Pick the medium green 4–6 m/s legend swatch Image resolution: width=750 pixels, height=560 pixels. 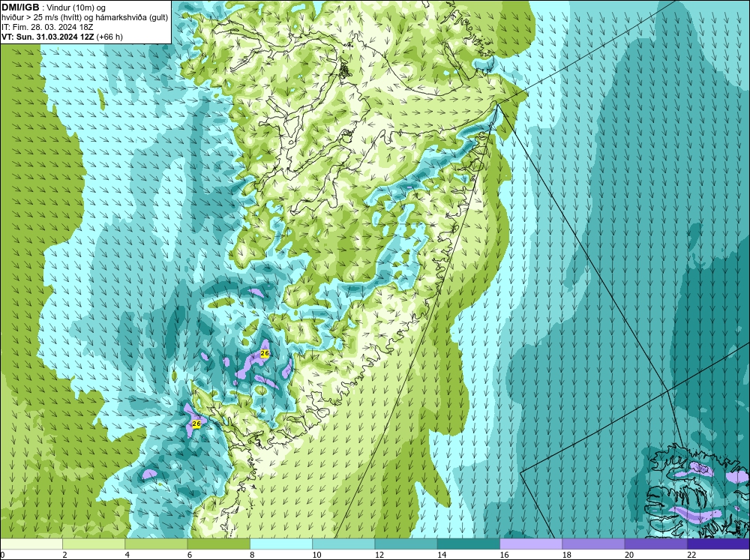(157, 544)
